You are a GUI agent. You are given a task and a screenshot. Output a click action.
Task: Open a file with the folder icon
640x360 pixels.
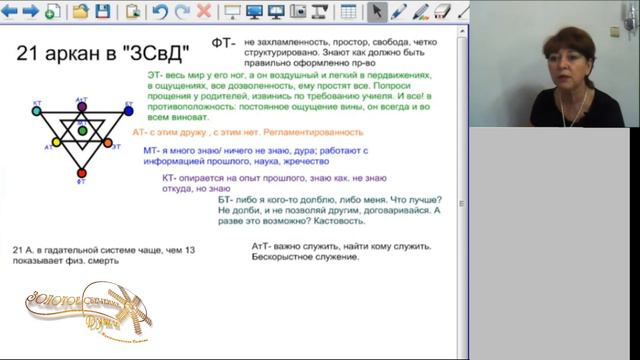point(80,11)
